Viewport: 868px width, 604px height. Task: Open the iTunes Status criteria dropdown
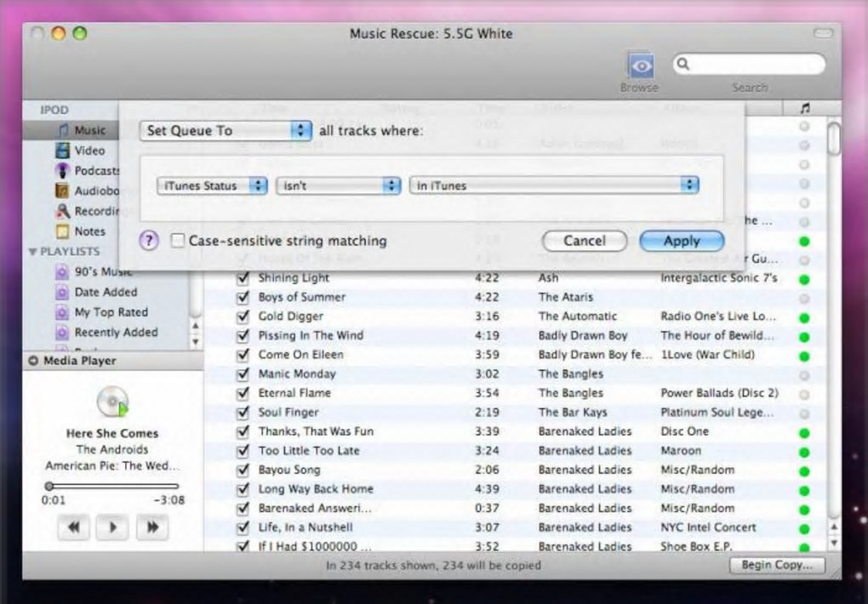coord(212,185)
